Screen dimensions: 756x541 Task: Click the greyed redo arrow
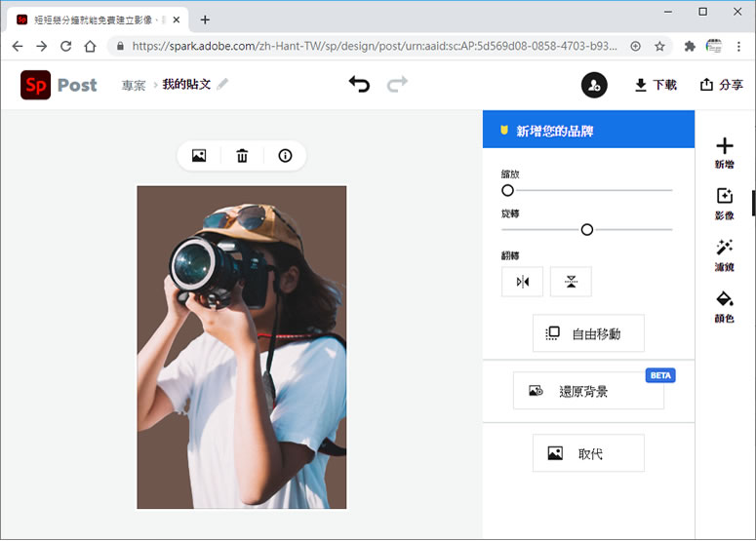point(397,84)
